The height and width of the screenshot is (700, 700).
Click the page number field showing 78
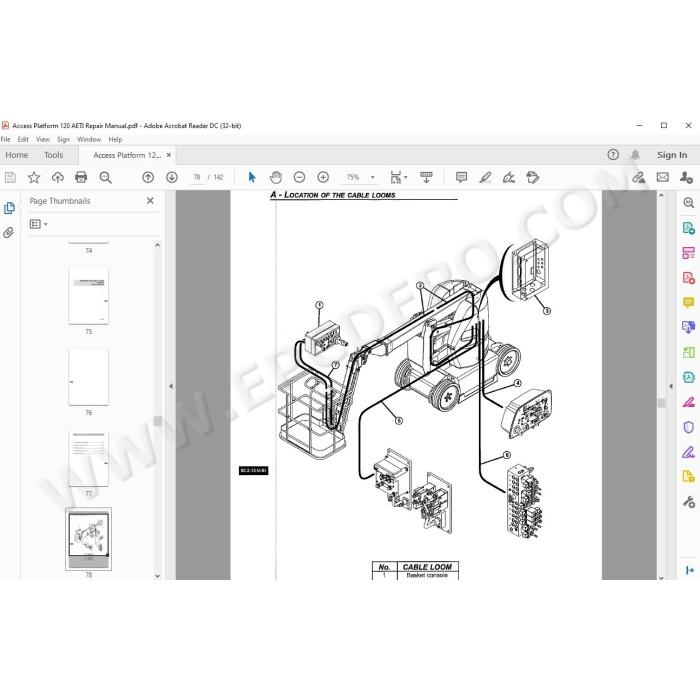pyautogui.click(x=196, y=177)
